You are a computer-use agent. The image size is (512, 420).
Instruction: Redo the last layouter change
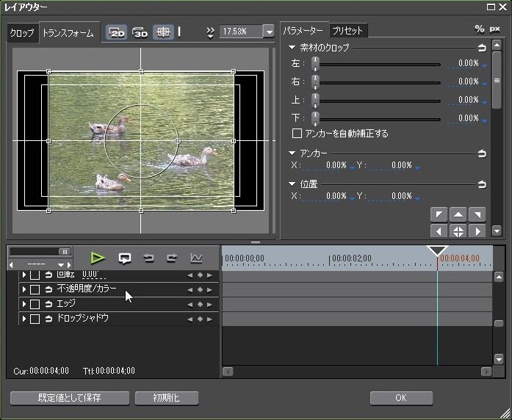click(x=172, y=258)
